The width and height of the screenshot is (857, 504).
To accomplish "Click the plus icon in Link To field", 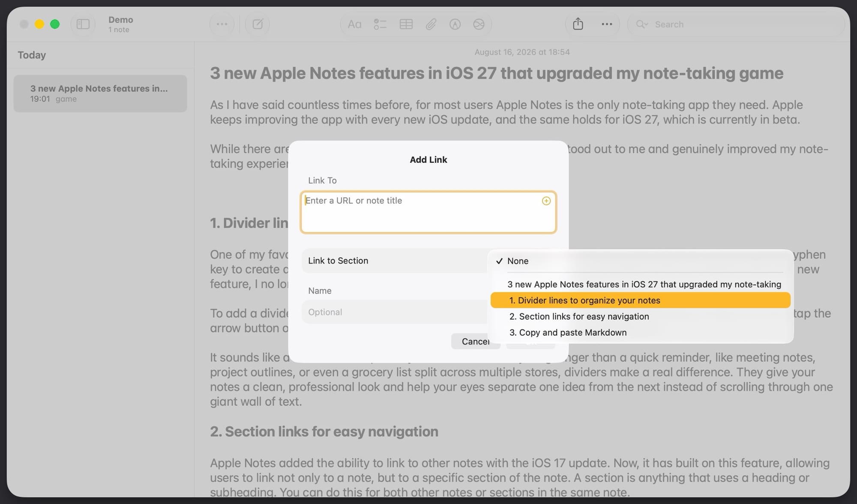I will (546, 201).
